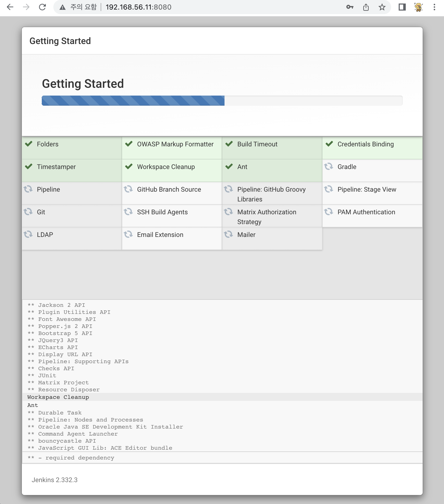Click the spinner beside SSH Build Agents
The height and width of the screenshot is (504, 444).
coord(128,212)
